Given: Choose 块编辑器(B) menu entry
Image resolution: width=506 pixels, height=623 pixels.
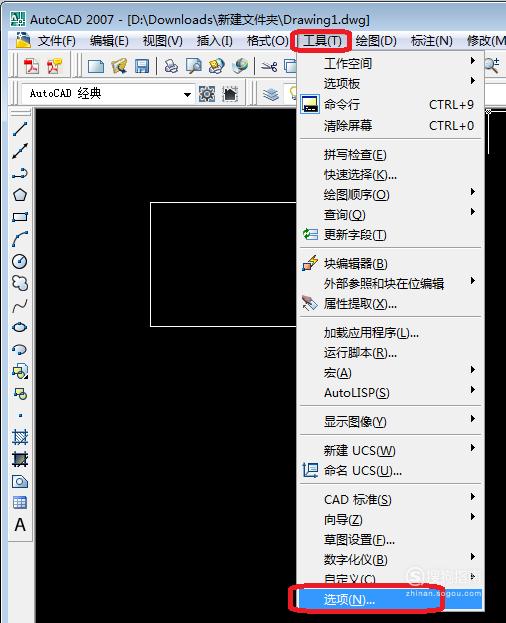Looking at the screenshot, I should tap(390, 263).
